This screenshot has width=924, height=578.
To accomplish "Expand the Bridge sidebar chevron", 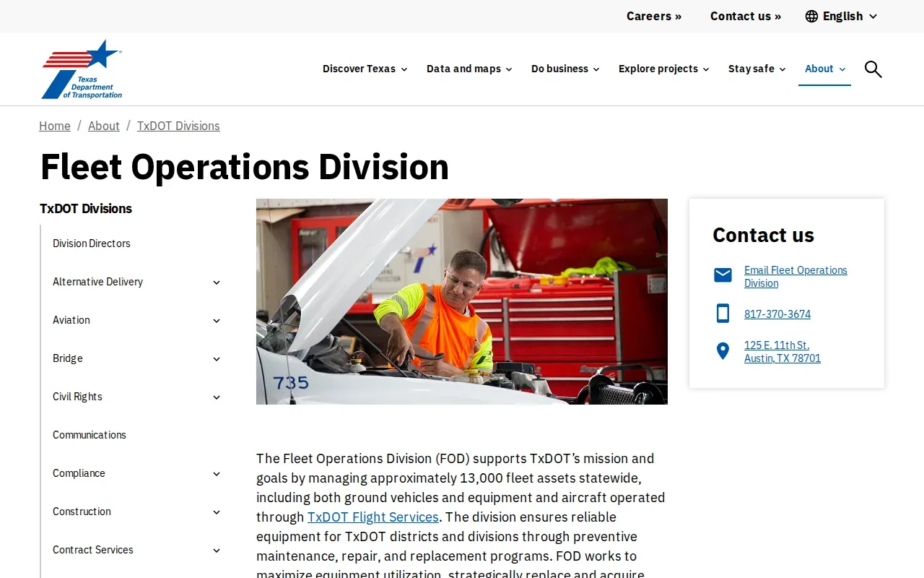I will tap(216, 359).
